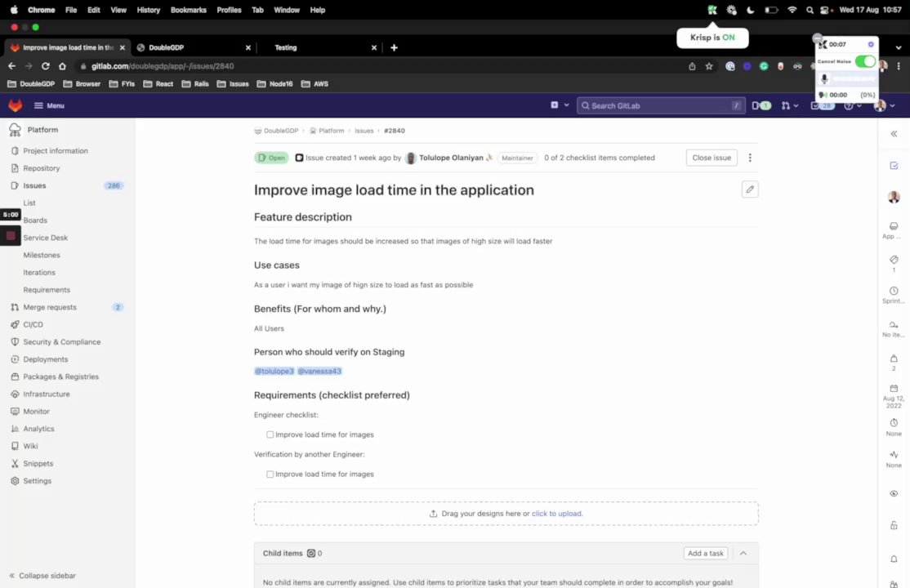Open the merge requests dropdown in navbar
The width and height of the screenshot is (910, 588).
[x=789, y=105]
